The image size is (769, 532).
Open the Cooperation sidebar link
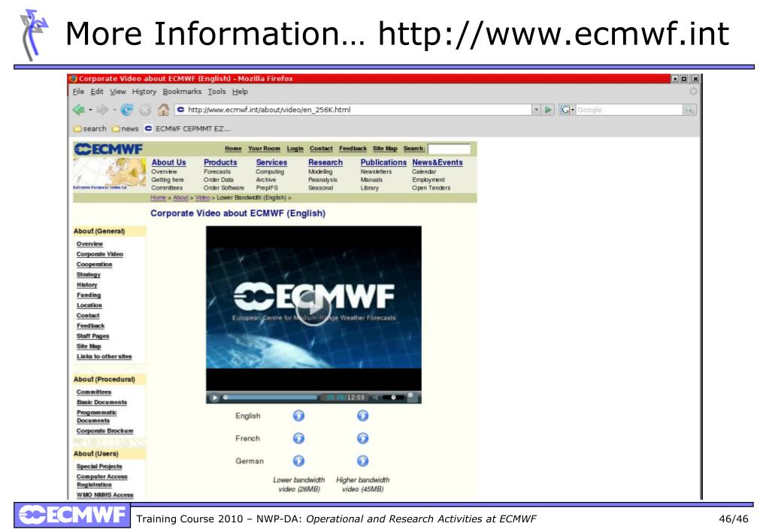tap(94, 264)
